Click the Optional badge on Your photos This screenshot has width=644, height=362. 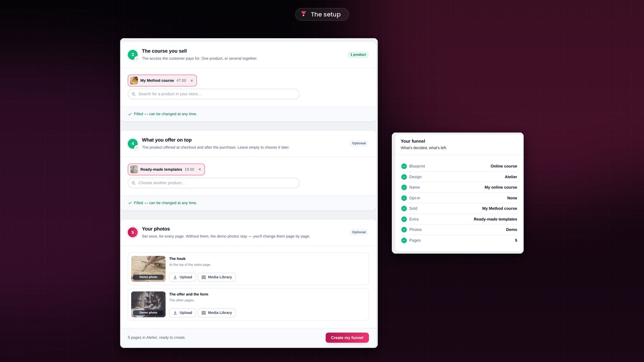(359, 232)
